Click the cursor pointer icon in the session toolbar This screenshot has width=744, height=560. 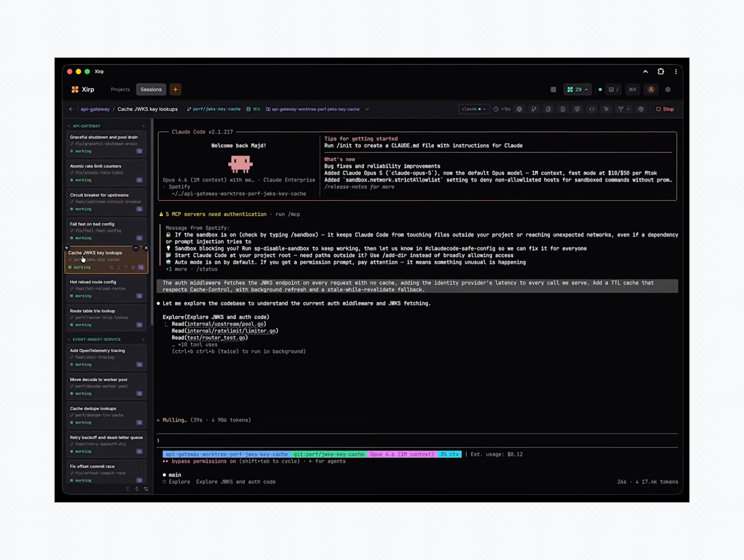tap(606, 109)
